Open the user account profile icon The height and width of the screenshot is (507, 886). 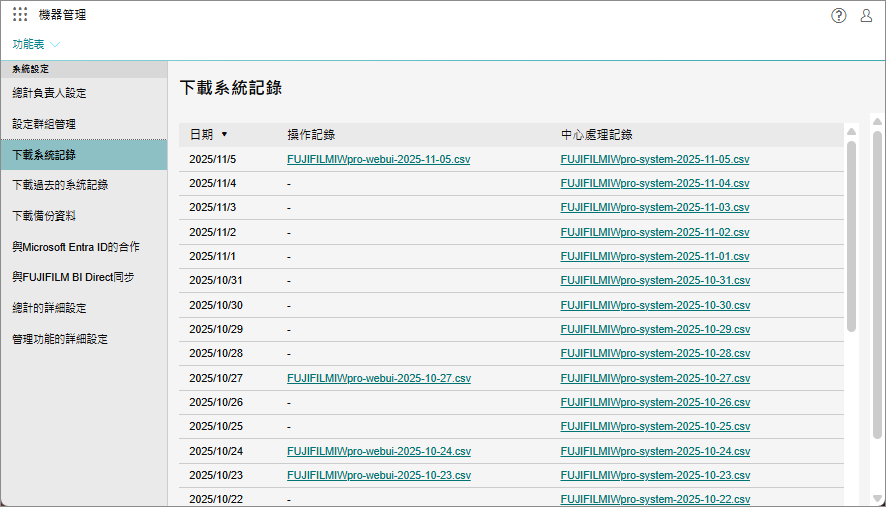click(x=866, y=15)
